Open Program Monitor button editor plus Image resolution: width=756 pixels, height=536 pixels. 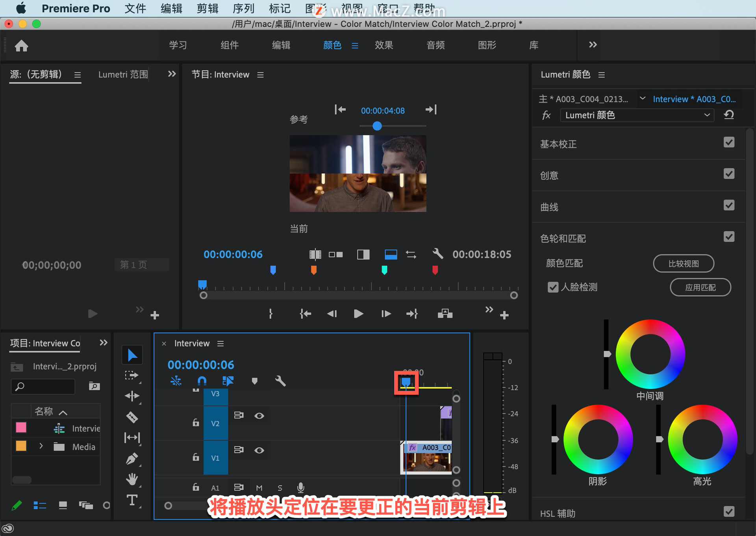504,315
